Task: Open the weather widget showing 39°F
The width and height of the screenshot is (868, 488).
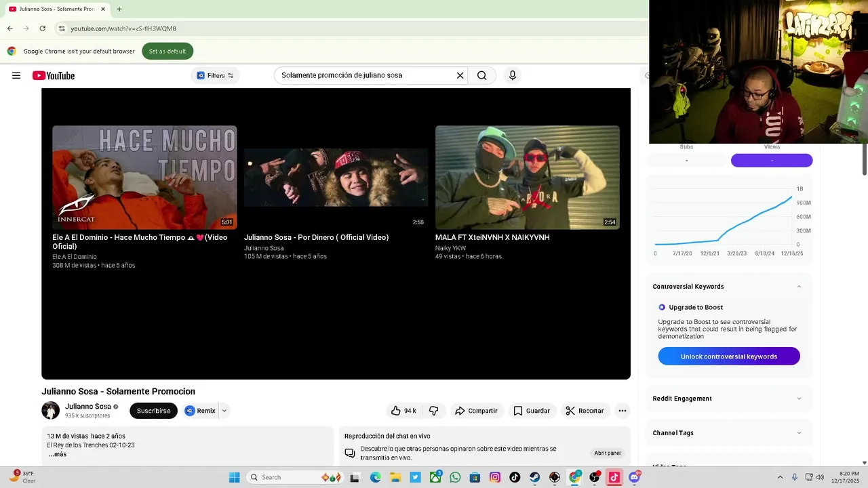Action: 22,477
